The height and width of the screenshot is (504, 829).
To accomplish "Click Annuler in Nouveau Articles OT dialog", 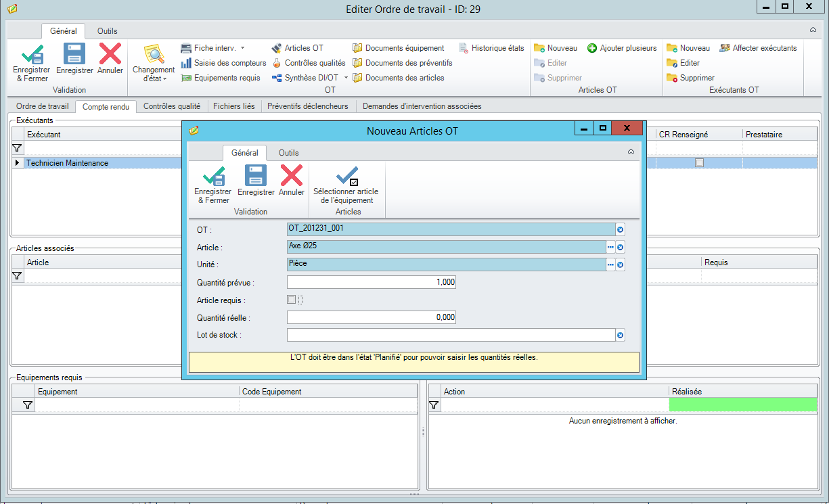I will tap(292, 180).
